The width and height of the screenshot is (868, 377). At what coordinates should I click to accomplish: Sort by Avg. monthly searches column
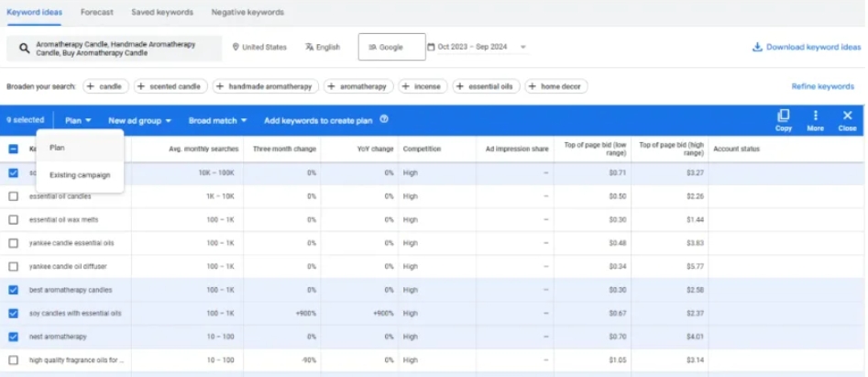(x=203, y=149)
